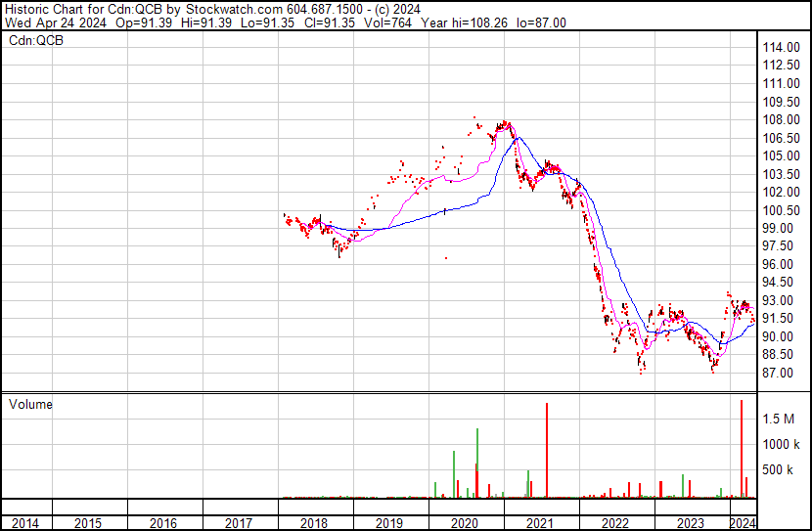Click the Volume panel label
Image resolution: width=812 pixels, height=531 pixels.
[x=30, y=404]
